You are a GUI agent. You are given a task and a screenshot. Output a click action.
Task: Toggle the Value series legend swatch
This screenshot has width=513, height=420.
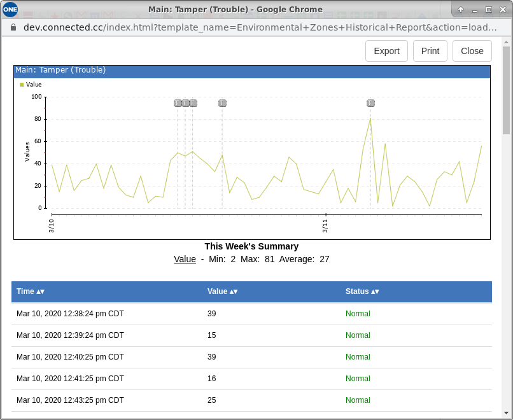point(22,85)
